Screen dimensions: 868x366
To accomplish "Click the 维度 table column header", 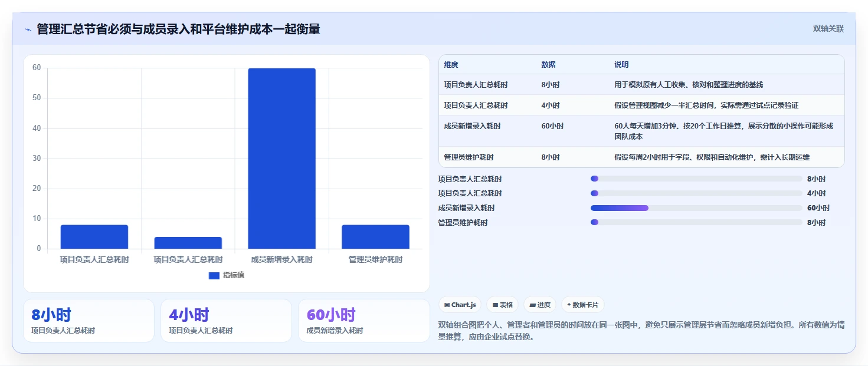I will (451, 64).
